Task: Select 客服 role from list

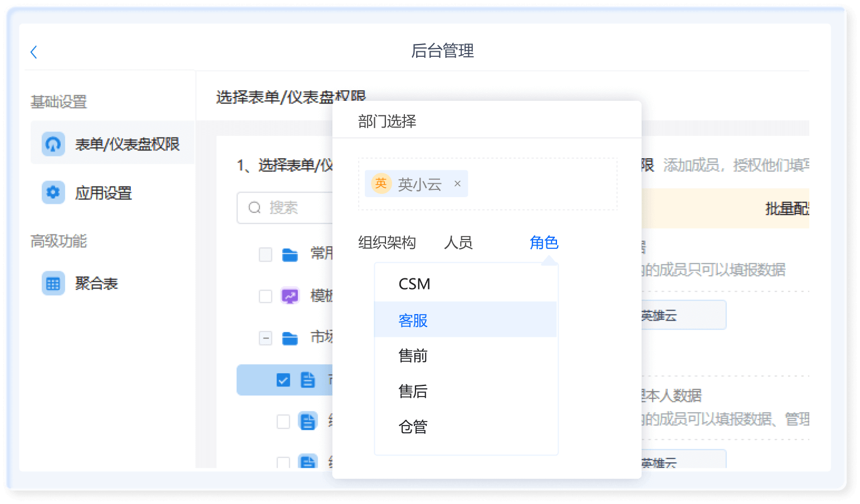Action: pos(466,320)
